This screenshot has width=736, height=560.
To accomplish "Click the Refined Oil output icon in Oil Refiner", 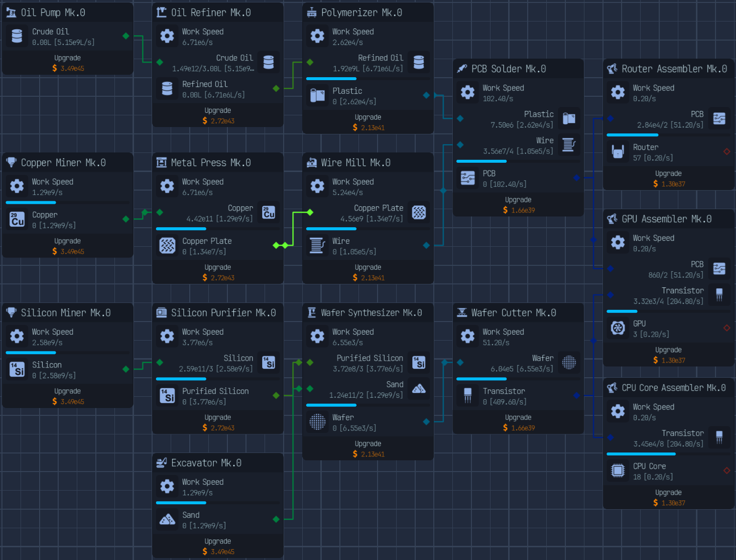I will point(167,89).
